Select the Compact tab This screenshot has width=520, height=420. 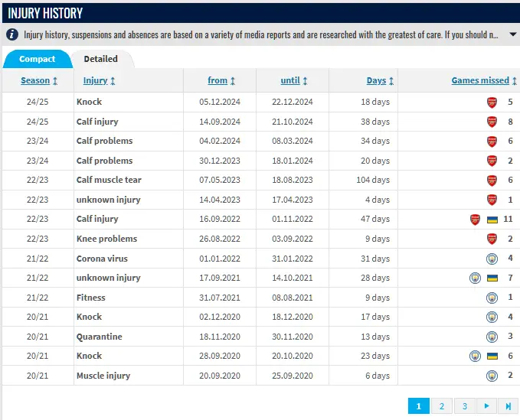[37, 59]
